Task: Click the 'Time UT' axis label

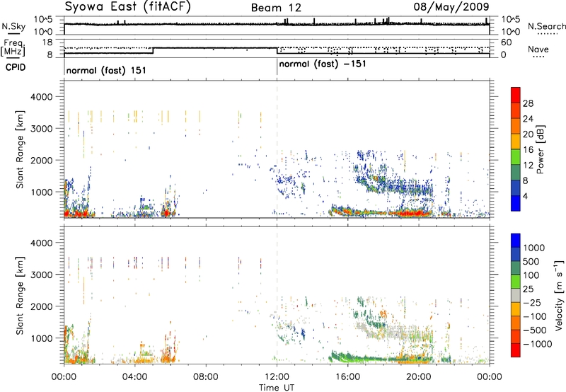Action: (277, 388)
